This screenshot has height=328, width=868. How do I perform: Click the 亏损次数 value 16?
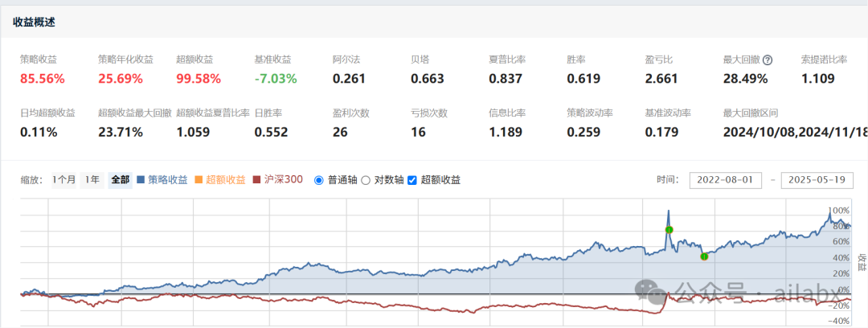[x=419, y=132]
